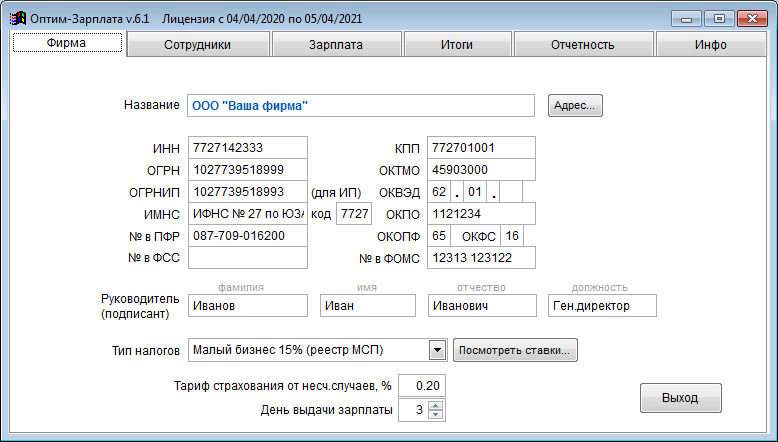Click the Название field with ООО "Ваша фирма"

point(361,106)
